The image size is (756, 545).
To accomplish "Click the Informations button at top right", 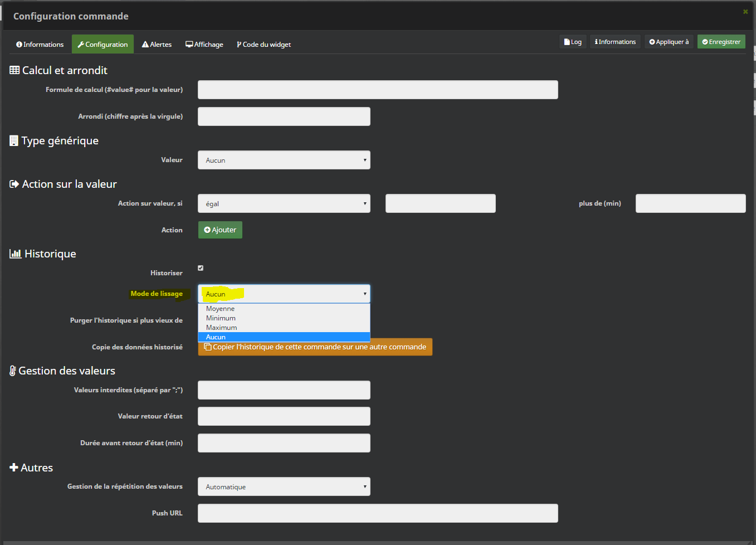I will (x=615, y=42).
